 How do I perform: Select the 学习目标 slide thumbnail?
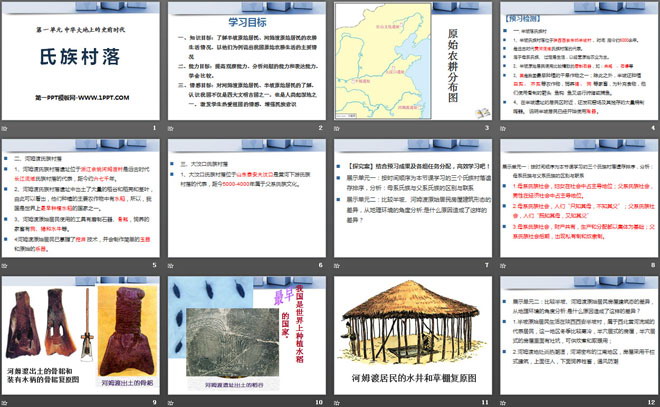[246, 61]
